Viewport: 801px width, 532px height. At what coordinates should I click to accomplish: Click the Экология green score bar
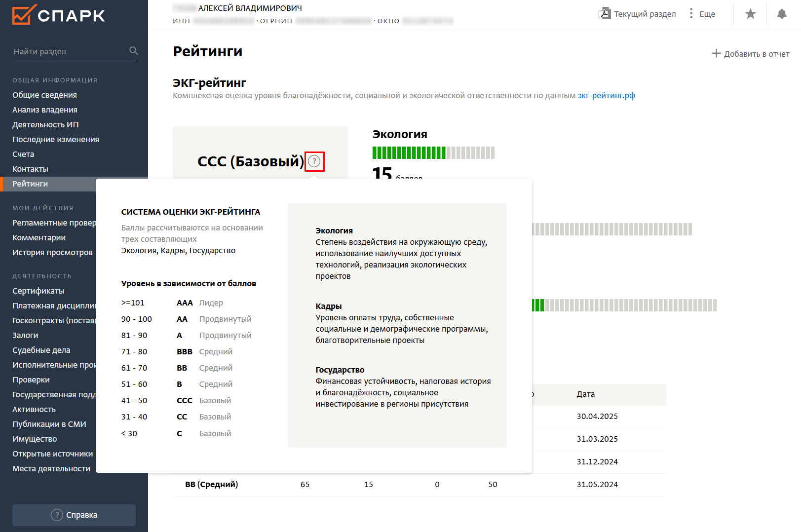409,152
